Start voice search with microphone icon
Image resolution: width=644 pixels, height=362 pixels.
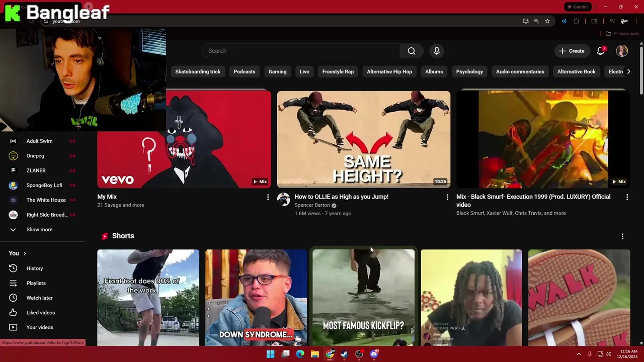(437, 51)
